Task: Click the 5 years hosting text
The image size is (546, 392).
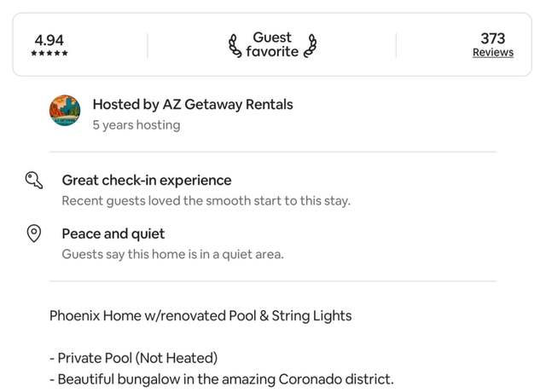Action: tap(136, 125)
